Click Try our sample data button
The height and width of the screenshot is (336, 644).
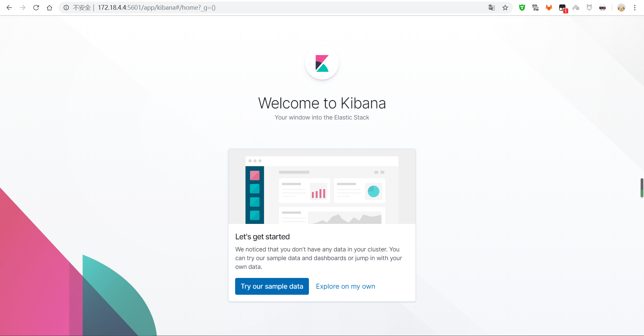click(x=272, y=286)
